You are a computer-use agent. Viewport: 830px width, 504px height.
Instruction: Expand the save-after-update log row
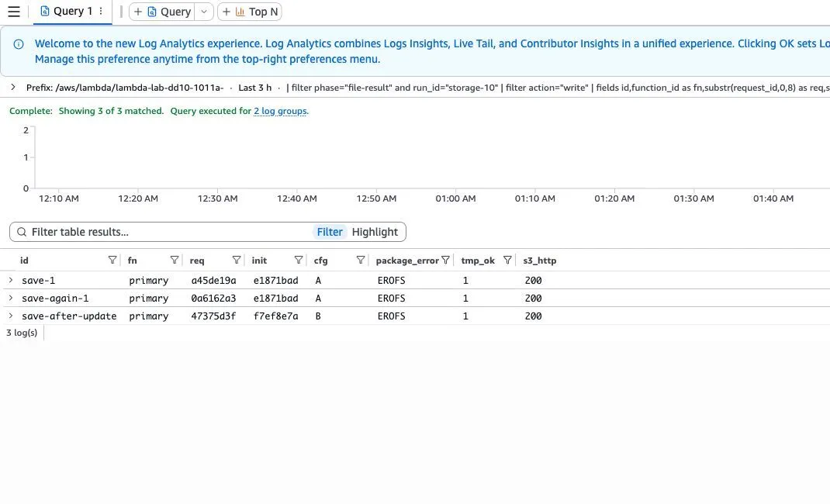tap(11, 316)
